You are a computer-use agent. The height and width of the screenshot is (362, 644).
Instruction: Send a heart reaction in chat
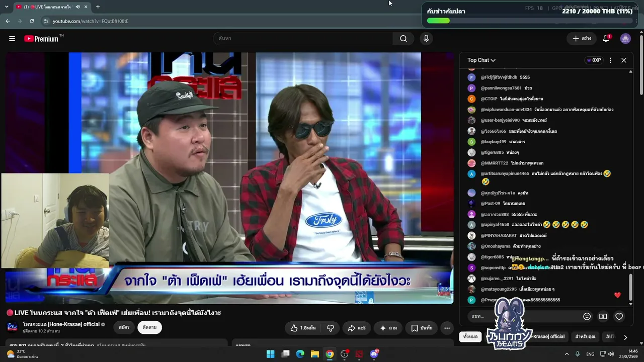pos(619,316)
